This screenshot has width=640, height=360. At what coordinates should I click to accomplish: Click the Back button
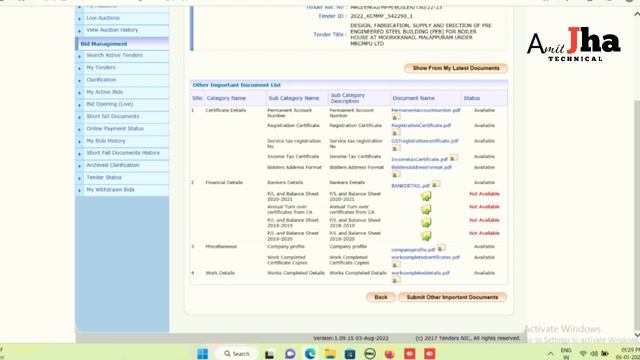pyautogui.click(x=380, y=297)
